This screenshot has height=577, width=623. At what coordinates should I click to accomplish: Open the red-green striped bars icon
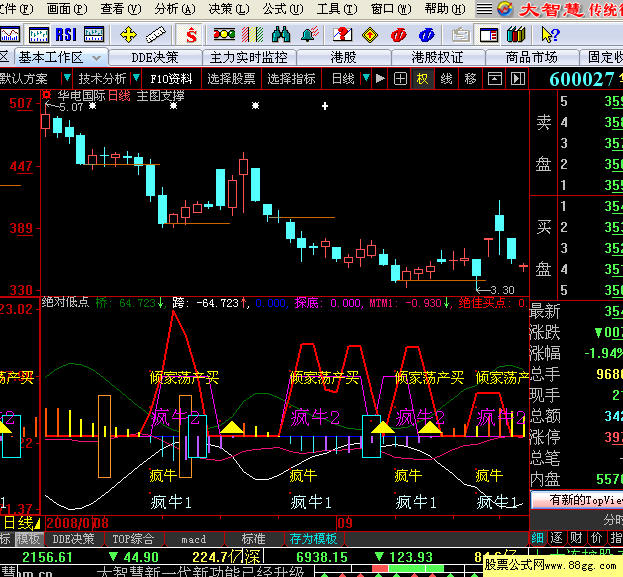252,35
